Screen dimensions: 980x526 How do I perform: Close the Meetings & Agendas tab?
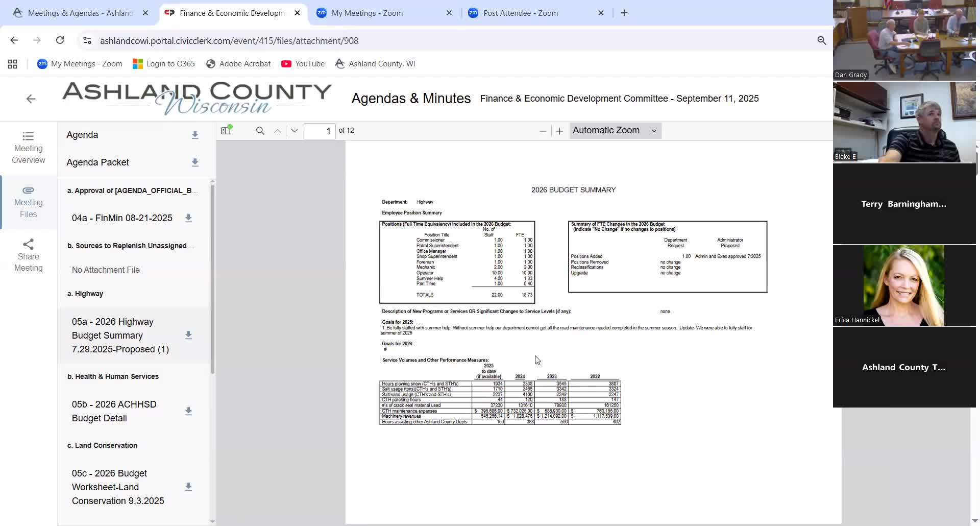145,13
